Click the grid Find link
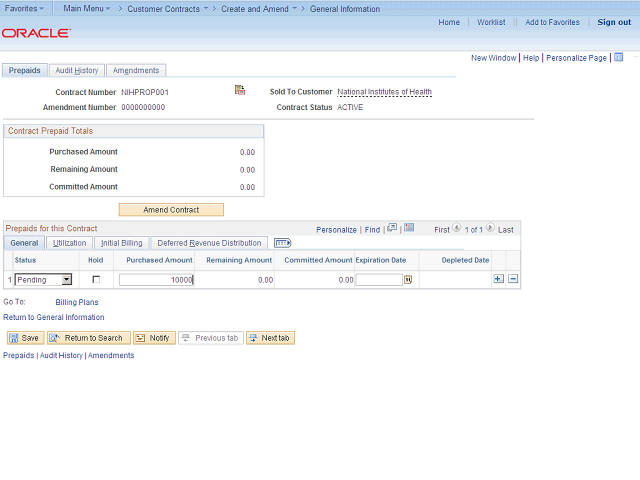The height and width of the screenshot is (480, 640). pos(372,230)
